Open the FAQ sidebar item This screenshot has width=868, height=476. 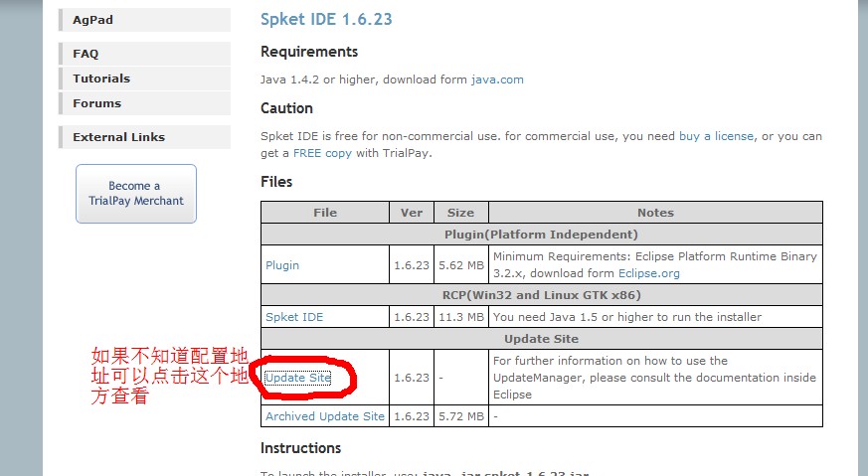click(x=144, y=54)
